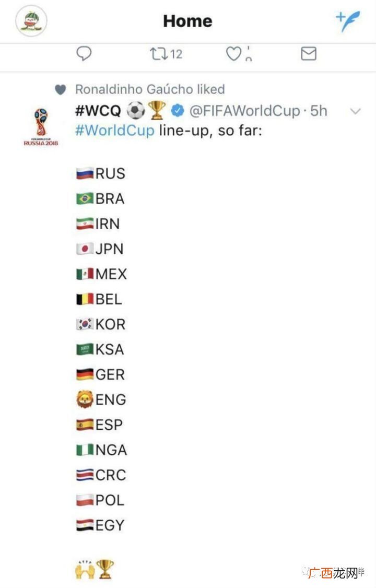Open the FIFA World Cup Russia 2018 avatar
The image size is (376, 588).
click(41, 127)
